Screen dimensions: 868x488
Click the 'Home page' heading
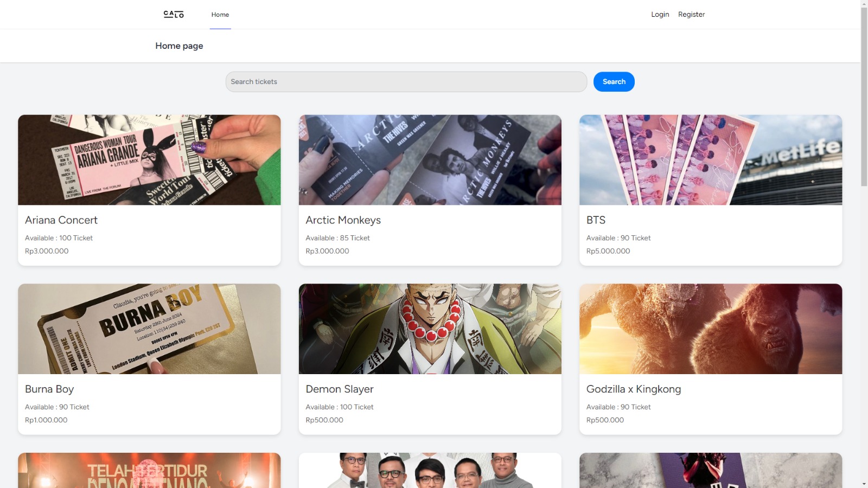179,46
